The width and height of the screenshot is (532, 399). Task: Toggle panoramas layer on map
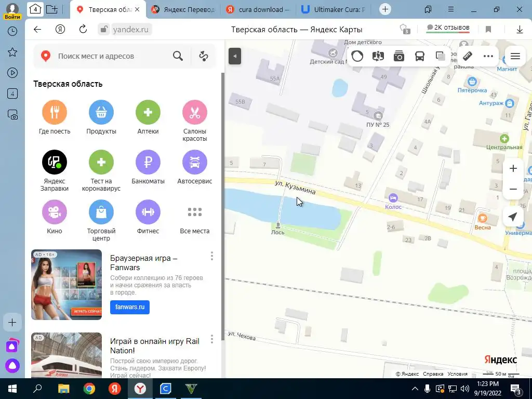378,56
